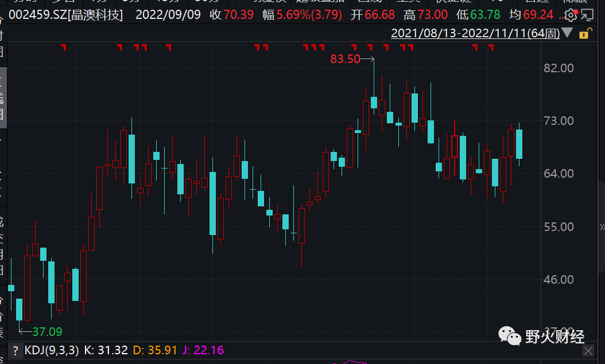Screen dimensions: 605x364
Task: Click the 82.00 price axis label
Action: [559, 68]
